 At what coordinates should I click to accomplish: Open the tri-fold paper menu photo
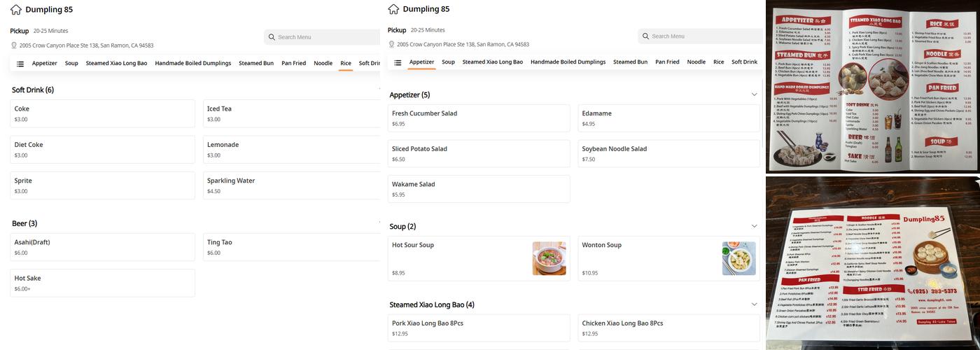pos(872,86)
